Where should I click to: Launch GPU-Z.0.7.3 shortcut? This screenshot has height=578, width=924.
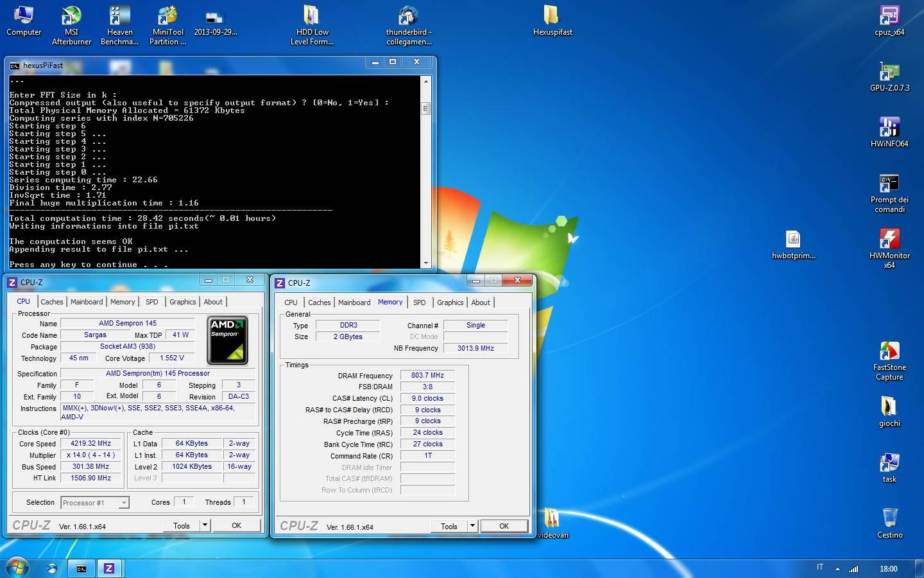(x=889, y=77)
